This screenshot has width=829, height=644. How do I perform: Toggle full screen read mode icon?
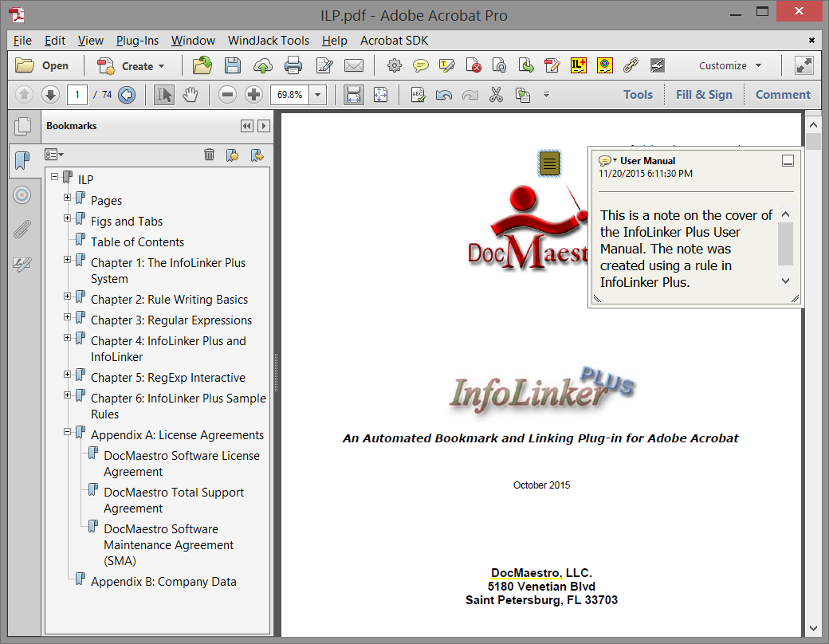point(804,65)
